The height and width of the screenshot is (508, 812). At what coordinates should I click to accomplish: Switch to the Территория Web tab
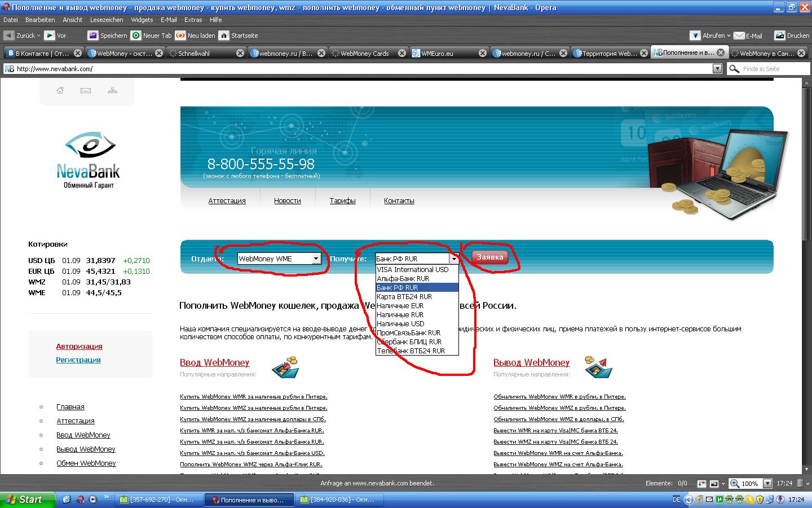609,54
